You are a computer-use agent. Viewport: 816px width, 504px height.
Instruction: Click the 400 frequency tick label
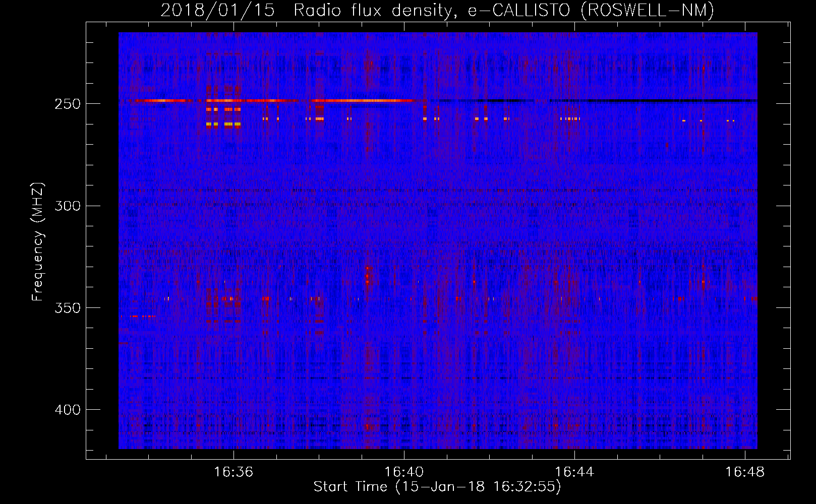pyautogui.click(x=68, y=410)
